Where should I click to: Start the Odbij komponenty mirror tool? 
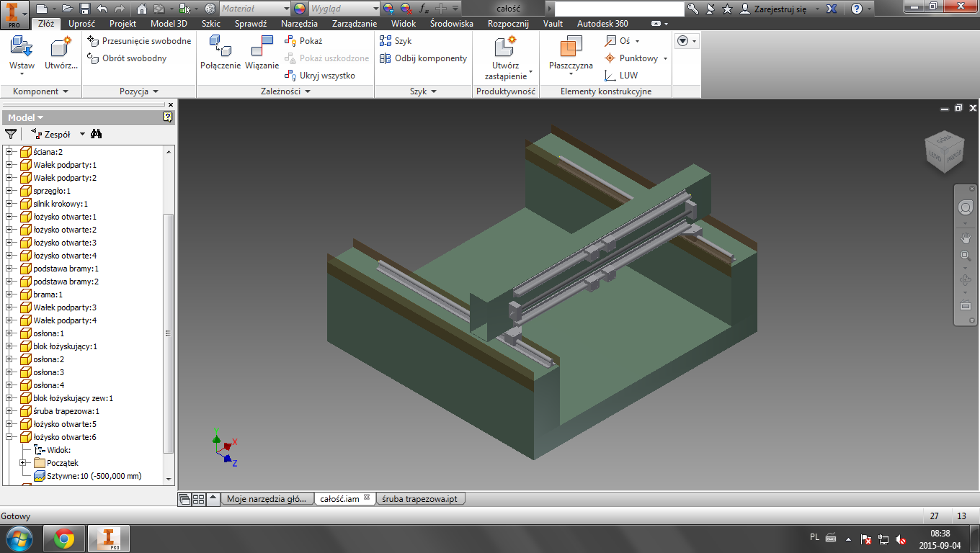pyautogui.click(x=423, y=58)
